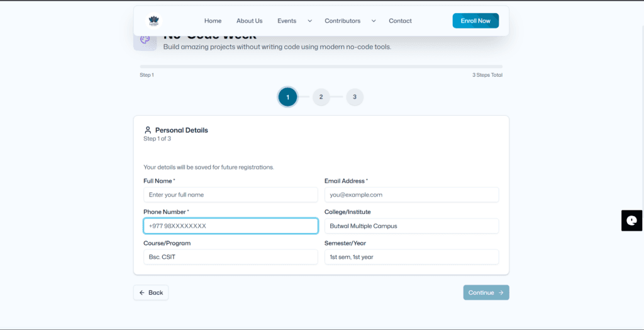Expand the Events dropdown chevron
Viewport: 644px width, 330px height.
click(309, 21)
